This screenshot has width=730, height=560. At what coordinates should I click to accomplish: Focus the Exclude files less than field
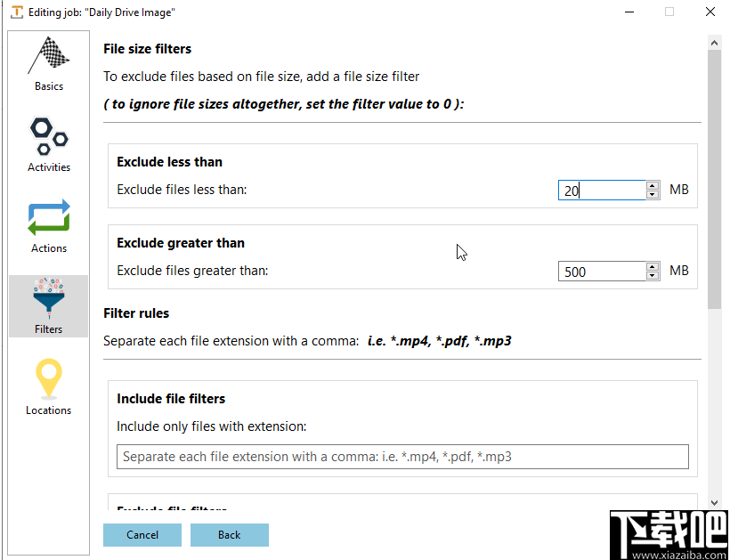point(602,191)
